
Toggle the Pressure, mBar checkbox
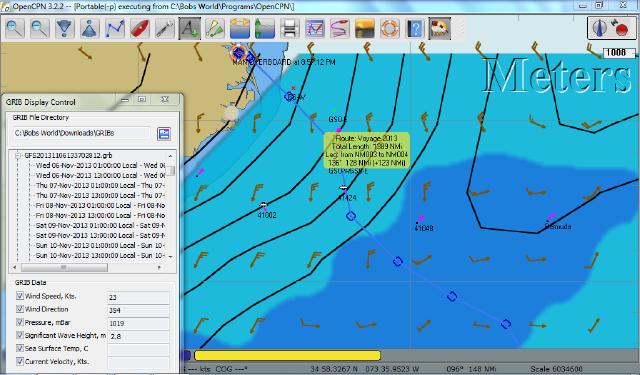[19, 322]
